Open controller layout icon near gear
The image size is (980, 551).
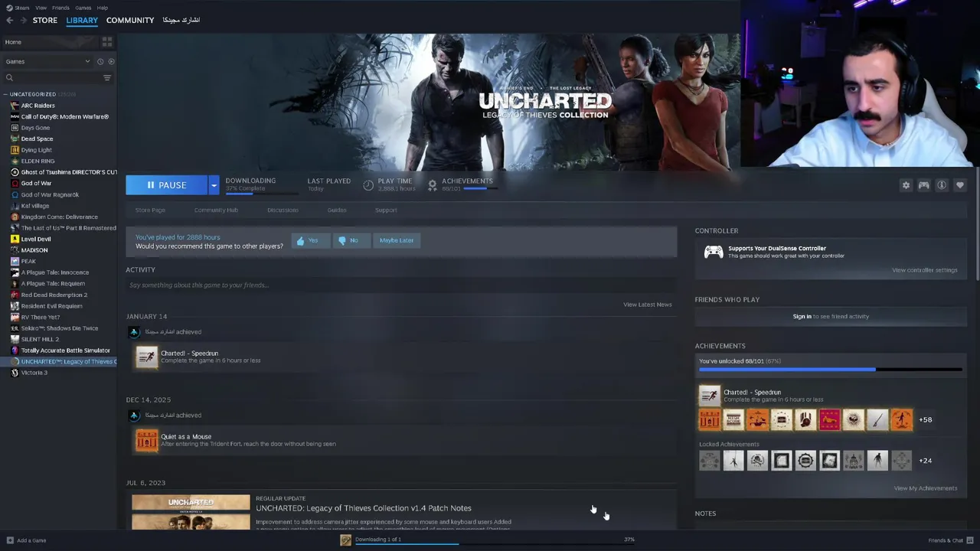click(x=924, y=185)
